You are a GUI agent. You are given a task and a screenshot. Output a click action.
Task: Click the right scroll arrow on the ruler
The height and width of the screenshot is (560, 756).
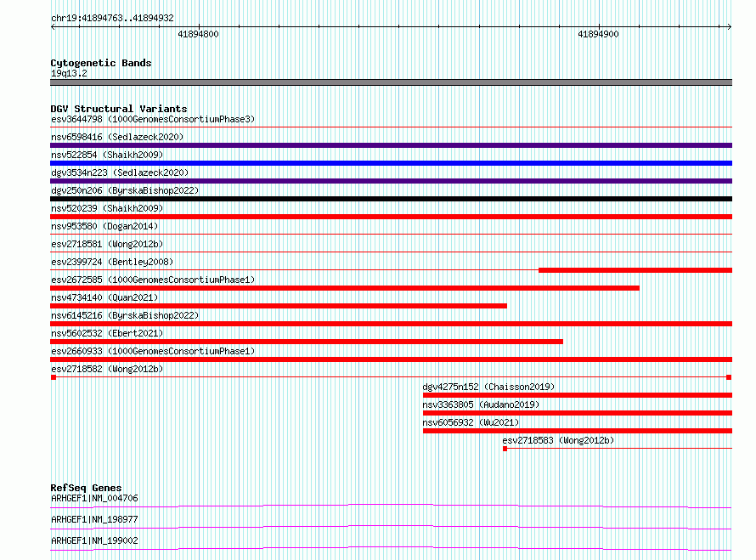pyautogui.click(x=729, y=27)
